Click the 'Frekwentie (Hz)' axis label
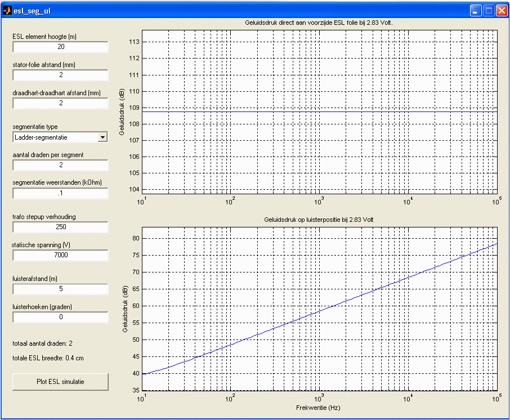The image size is (510, 420). tap(318, 408)
